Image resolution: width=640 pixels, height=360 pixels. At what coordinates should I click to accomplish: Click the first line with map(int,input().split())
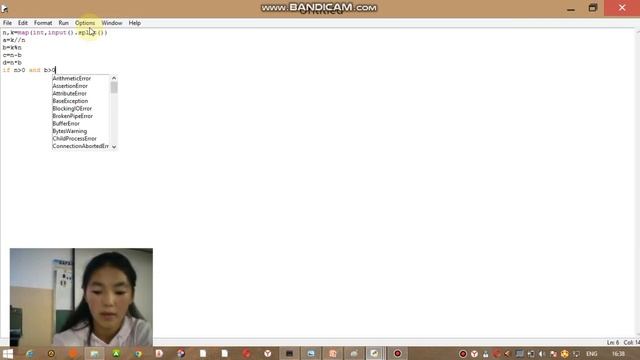[x=55, y=33]
